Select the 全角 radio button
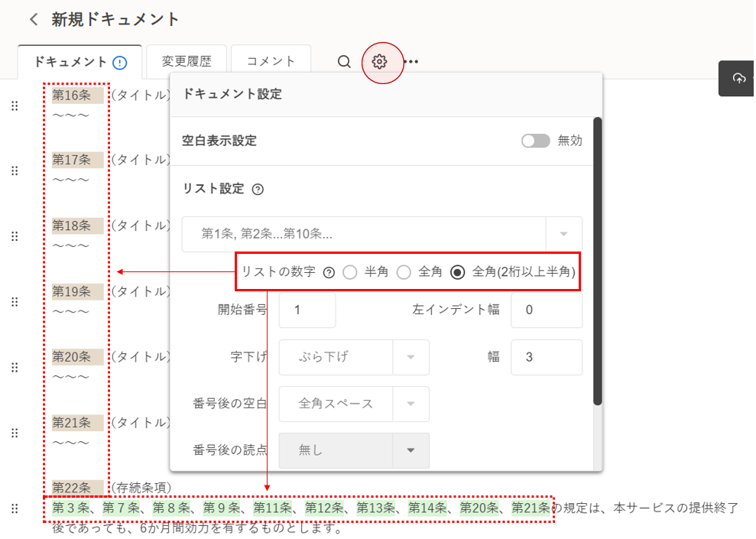This screenshot has width=756, height=539. click(x=404, y=272)
